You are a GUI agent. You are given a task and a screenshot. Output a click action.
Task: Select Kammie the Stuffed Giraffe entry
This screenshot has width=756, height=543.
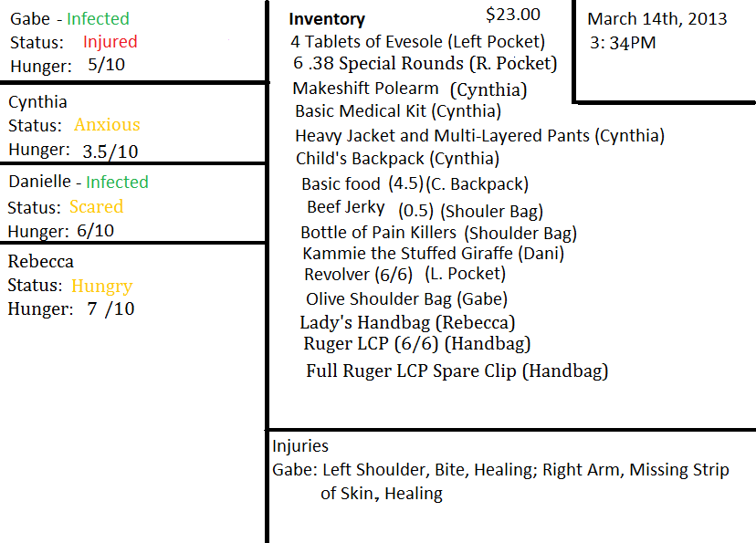(433, 253)
